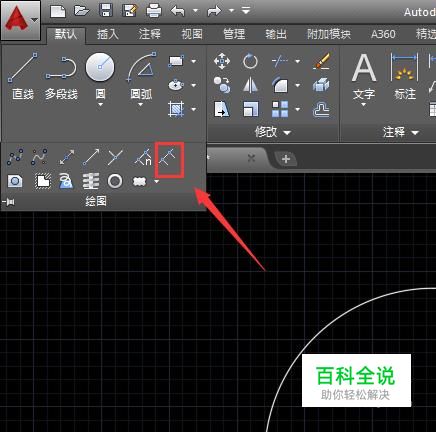Open the View (视图) ribbon tab
The height and width of the screenshot is (432, 436).
pyautogui.click(x=192, y=34)
